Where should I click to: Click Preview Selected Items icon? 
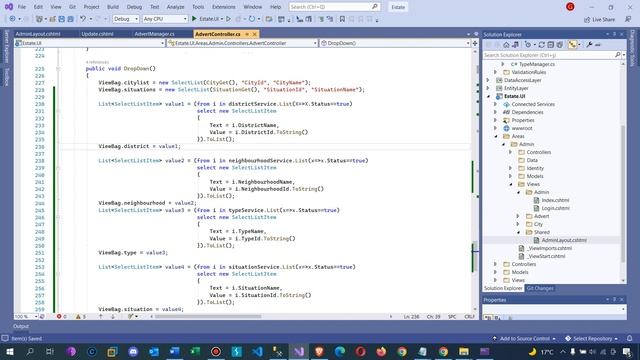tap(598, 45)
